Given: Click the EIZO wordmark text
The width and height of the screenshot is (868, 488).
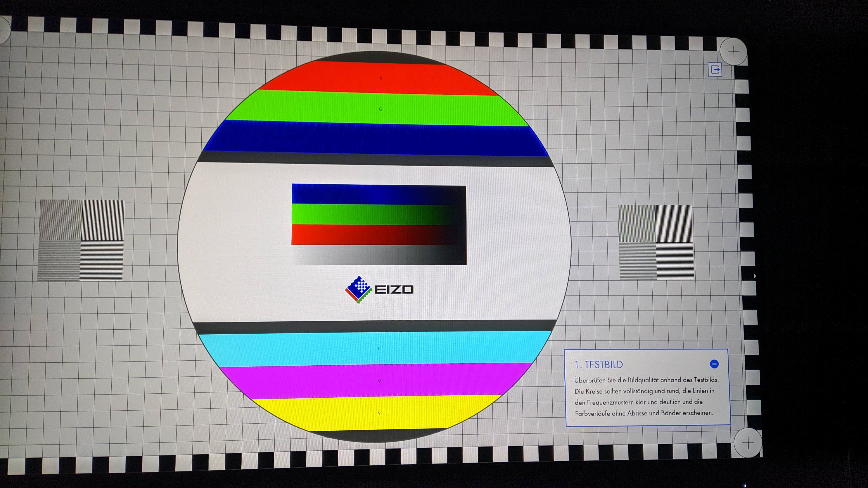Looking at the screenshot, I should click(394, 290).
